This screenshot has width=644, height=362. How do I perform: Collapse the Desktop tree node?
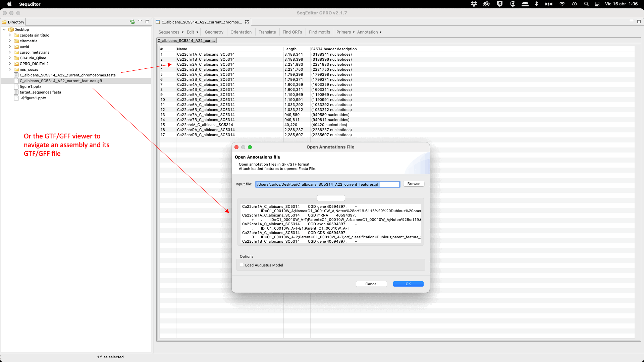pyautogui.click(x=4, y=29)
